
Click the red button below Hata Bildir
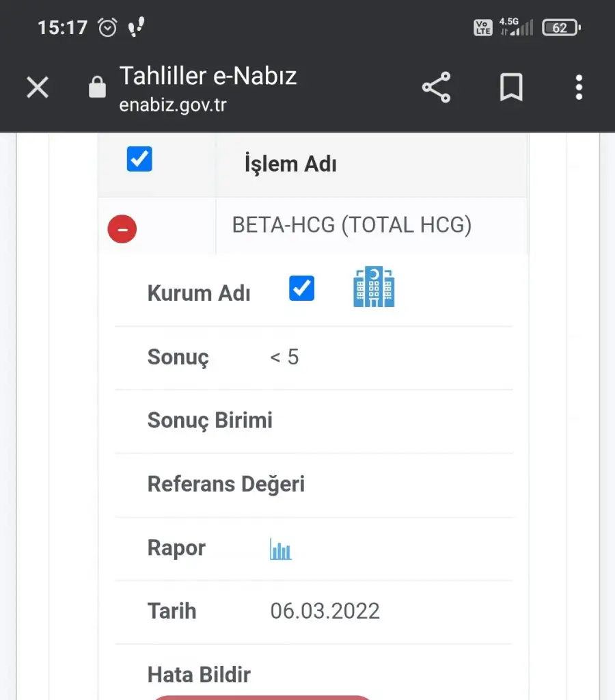tap(262, 697)
